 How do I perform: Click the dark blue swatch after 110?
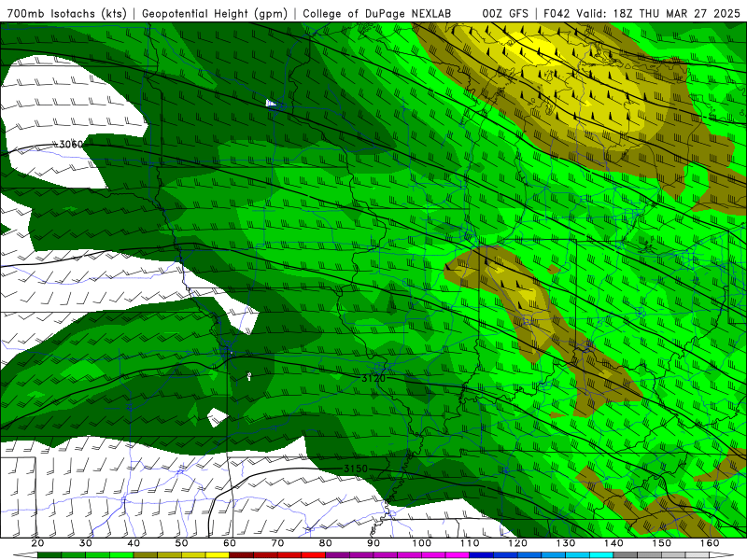point(482,555)
